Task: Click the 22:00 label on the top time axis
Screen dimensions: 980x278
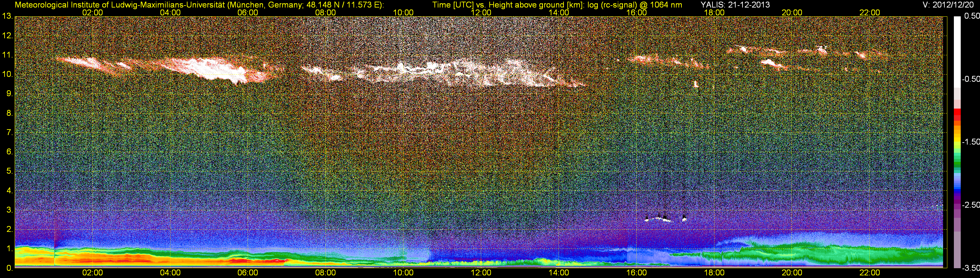Action: 870,12
